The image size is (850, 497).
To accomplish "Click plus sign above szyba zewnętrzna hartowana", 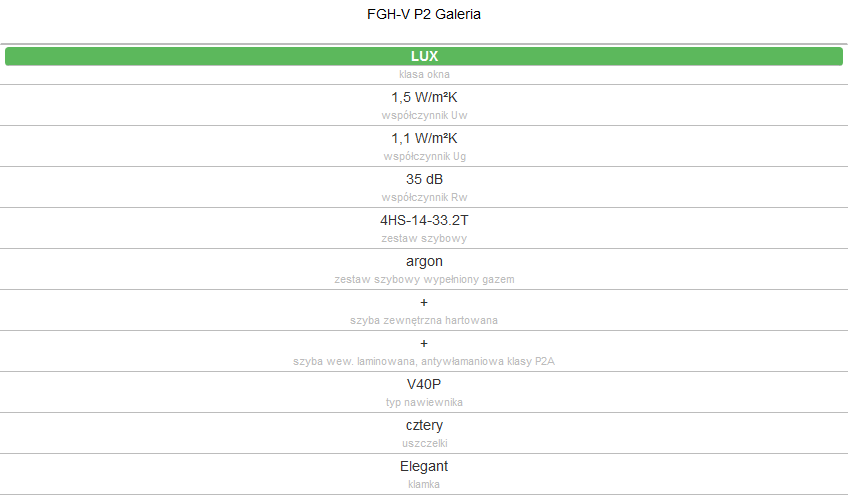I will (x=424, y=302).
